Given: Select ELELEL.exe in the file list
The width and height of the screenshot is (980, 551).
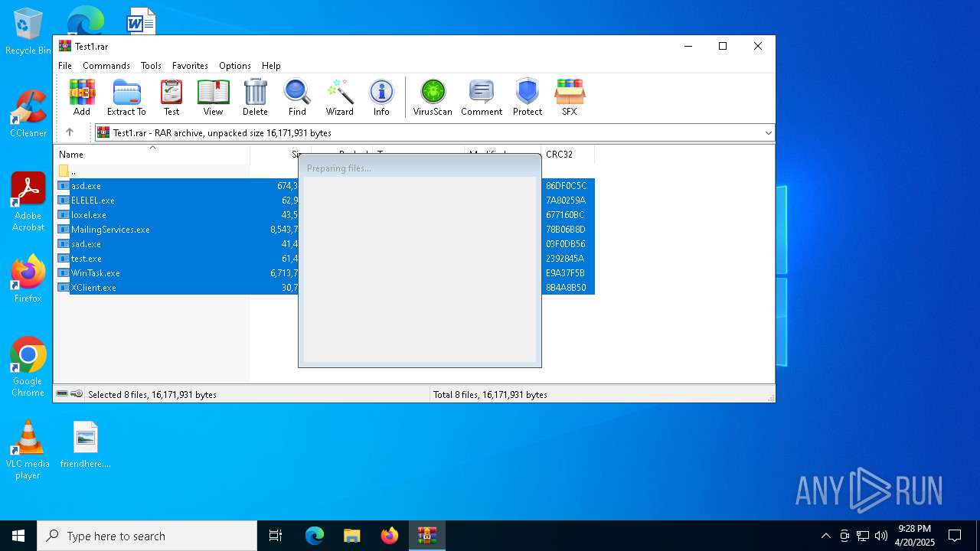Looking at the screenshot, I should (93, 201).
